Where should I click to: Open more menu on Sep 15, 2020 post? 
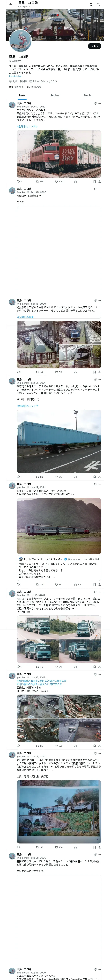point(100,301)
